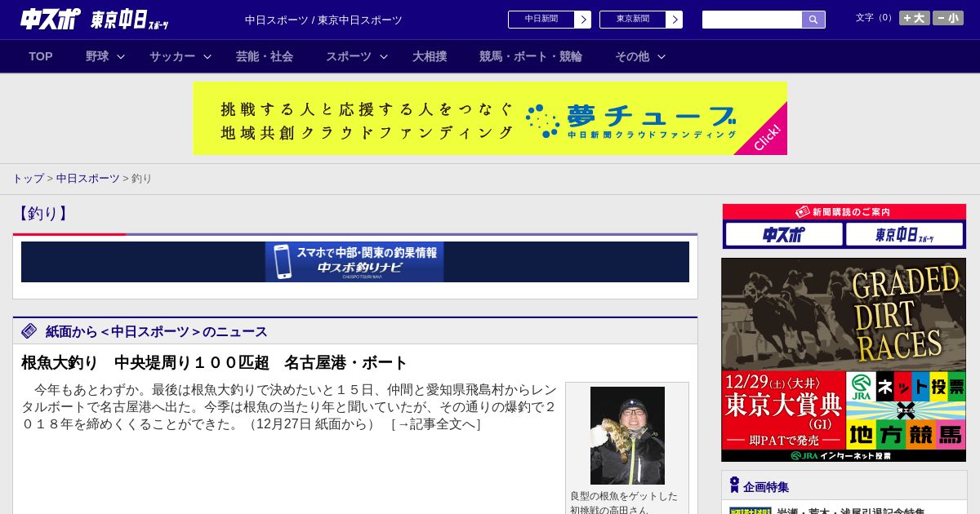Click the 中日スポーツ breadcrumb link
The image size is (980, 514).
coord(88,178)
